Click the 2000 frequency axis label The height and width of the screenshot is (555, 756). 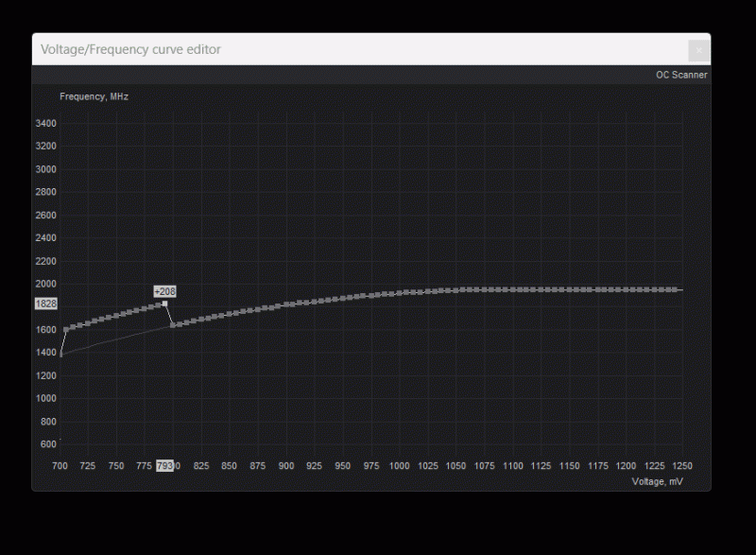click(45, 284)
